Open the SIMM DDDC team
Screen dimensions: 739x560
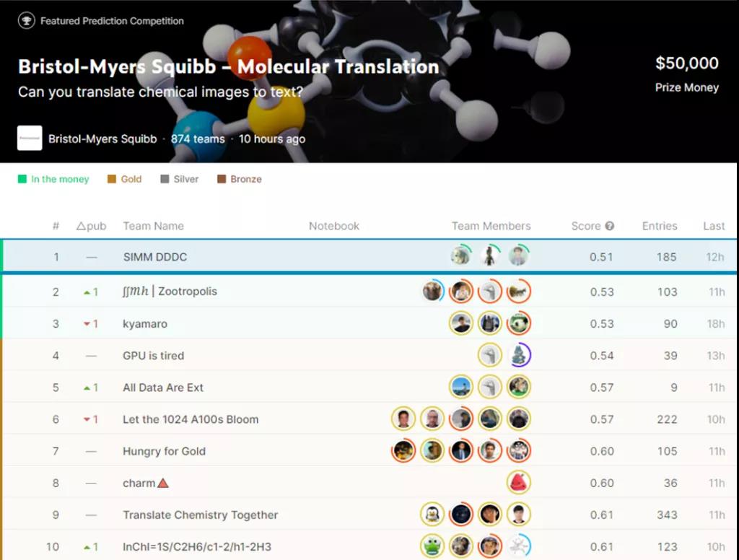tap(155, 257)
